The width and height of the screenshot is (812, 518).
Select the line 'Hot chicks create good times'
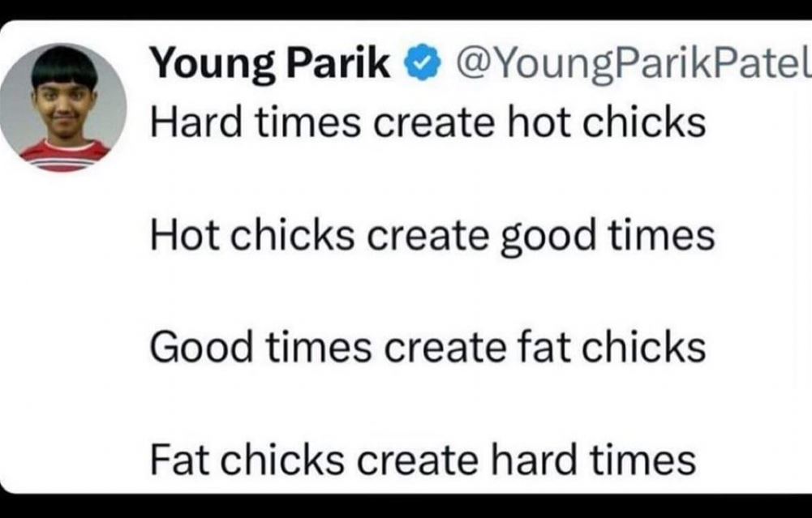(x=432, y=236)
